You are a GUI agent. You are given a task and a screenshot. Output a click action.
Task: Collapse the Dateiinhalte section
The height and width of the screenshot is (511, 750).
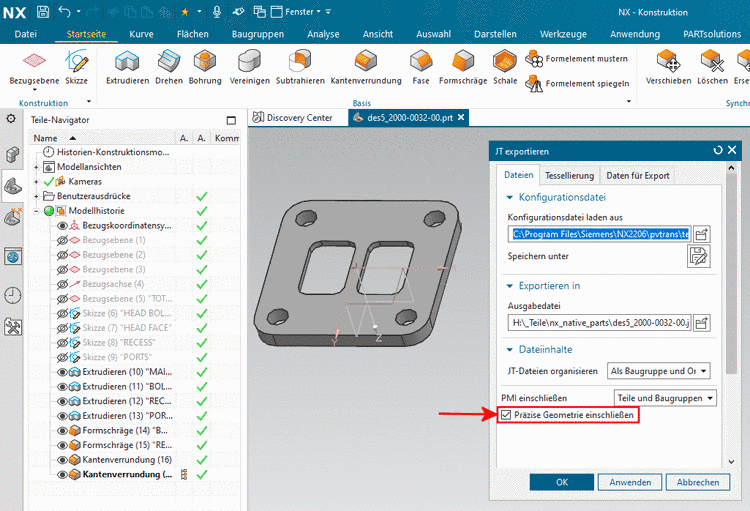coord(509,349)
